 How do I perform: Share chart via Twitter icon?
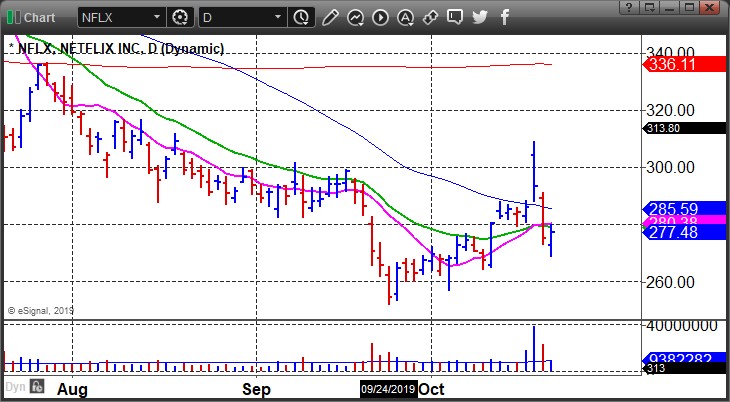pyautogui.click(x=480, y=17)
